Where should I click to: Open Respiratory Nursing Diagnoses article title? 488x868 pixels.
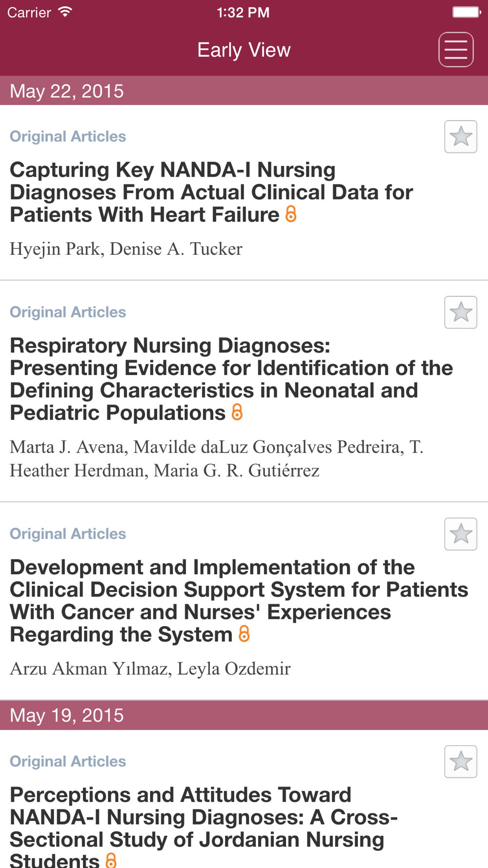(x=231, y=379)
